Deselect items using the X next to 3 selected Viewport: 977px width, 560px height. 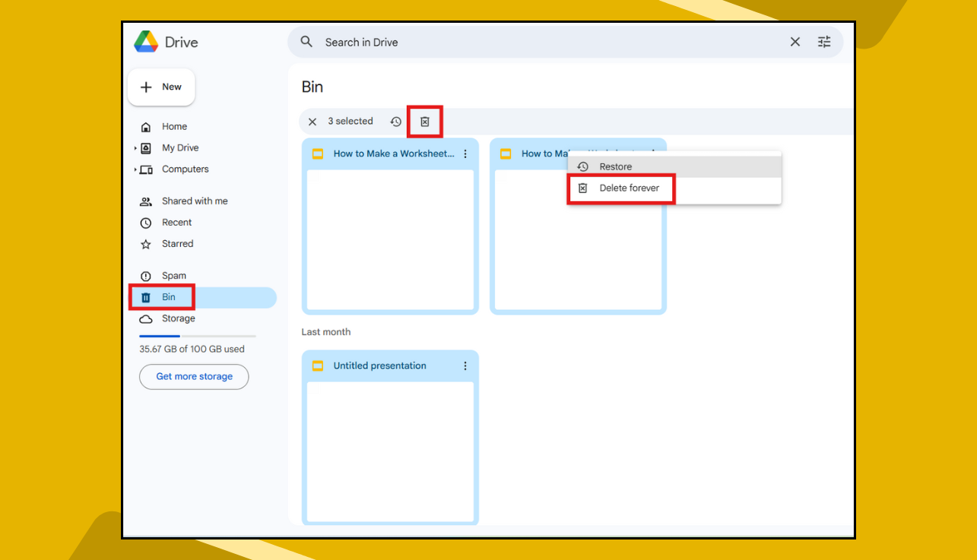tap(312, 121)
